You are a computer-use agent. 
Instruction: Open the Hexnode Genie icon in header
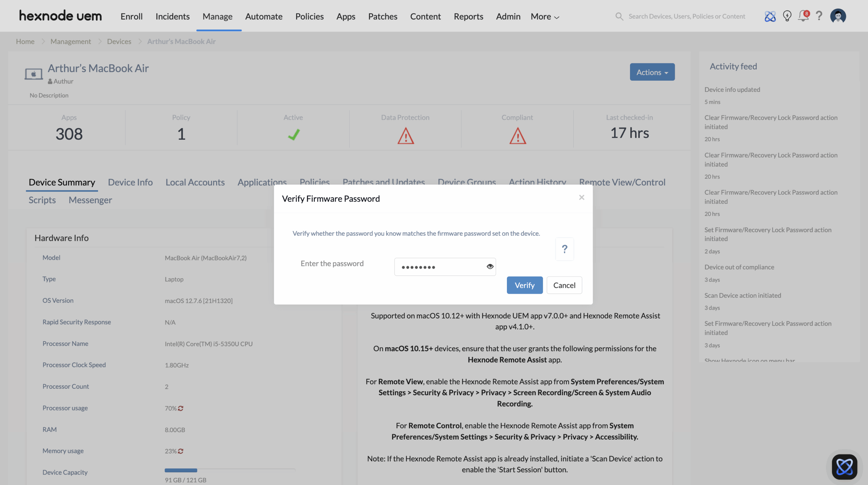coord(770,16)
